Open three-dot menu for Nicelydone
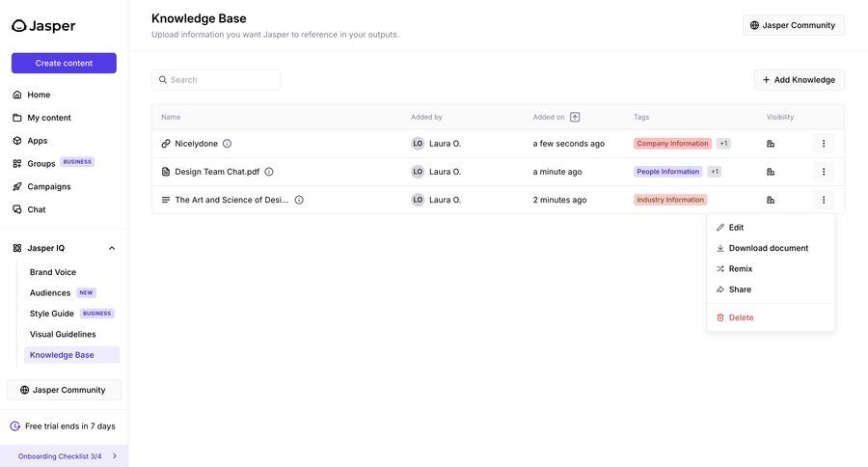Viewport: 868px width, 467px height. (x=824, y=144)
